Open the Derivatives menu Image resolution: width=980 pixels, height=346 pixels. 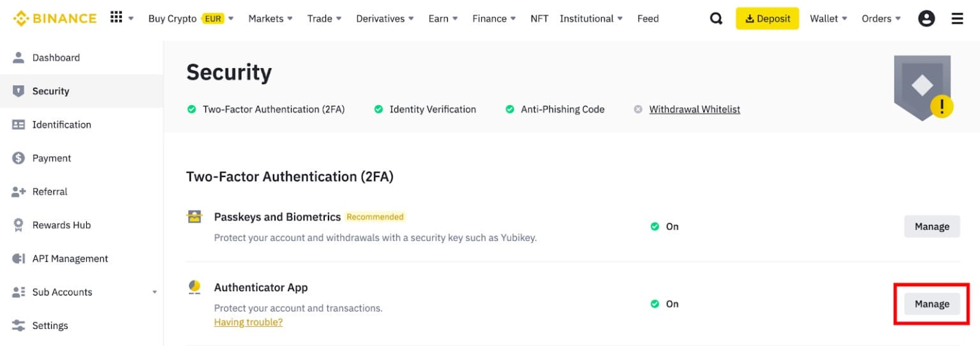tap(385, 18)
